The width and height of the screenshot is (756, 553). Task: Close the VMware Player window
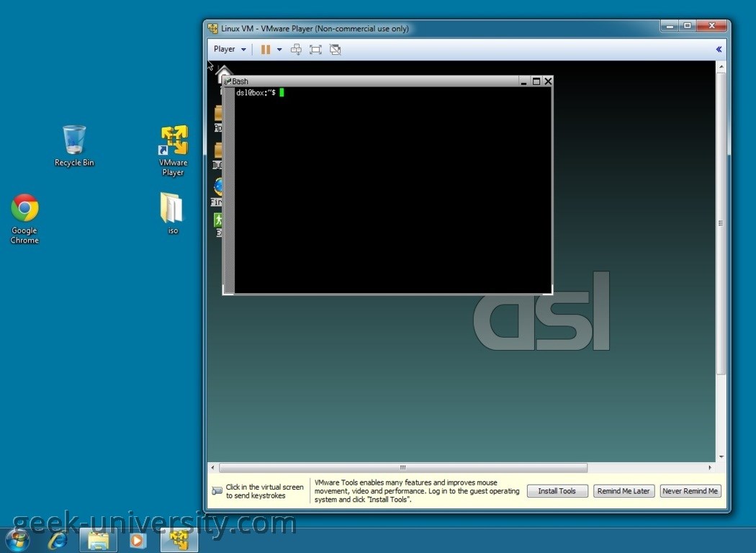(x=711, y=26)
